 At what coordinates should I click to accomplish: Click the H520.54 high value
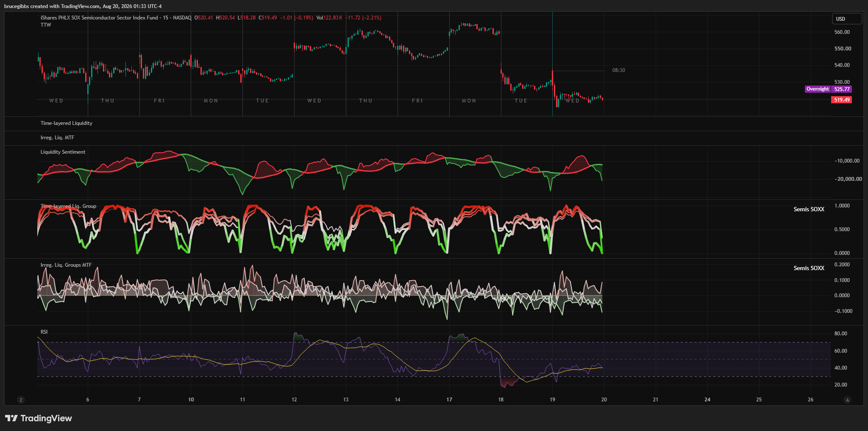225,18
